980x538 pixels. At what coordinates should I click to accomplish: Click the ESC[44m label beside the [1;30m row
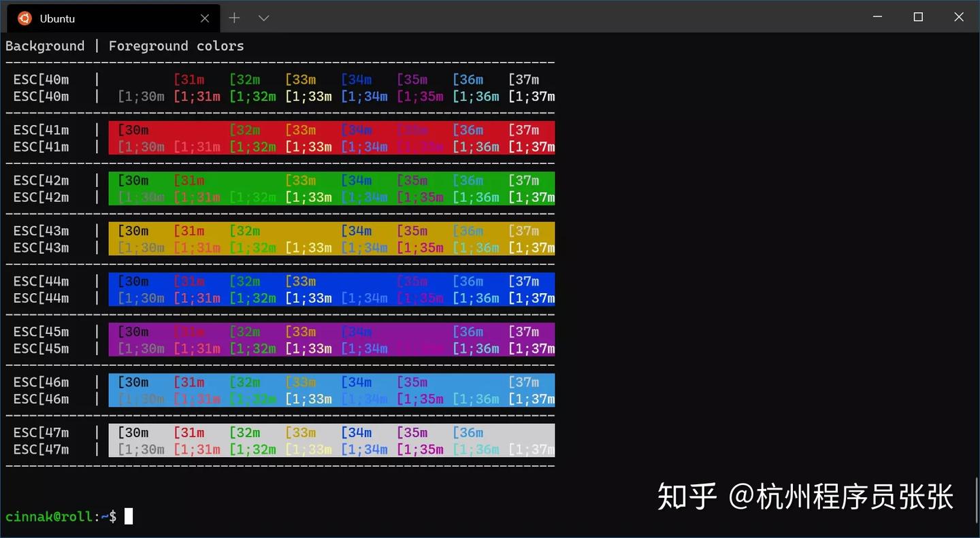coord(41,298)
